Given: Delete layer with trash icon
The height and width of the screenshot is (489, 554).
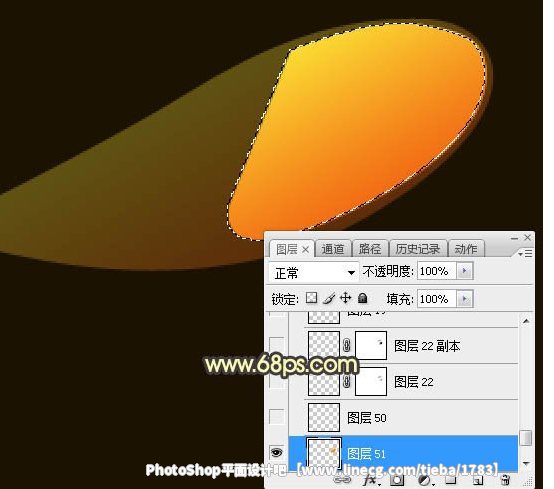Looking at the screenshot, I should 506,480.
